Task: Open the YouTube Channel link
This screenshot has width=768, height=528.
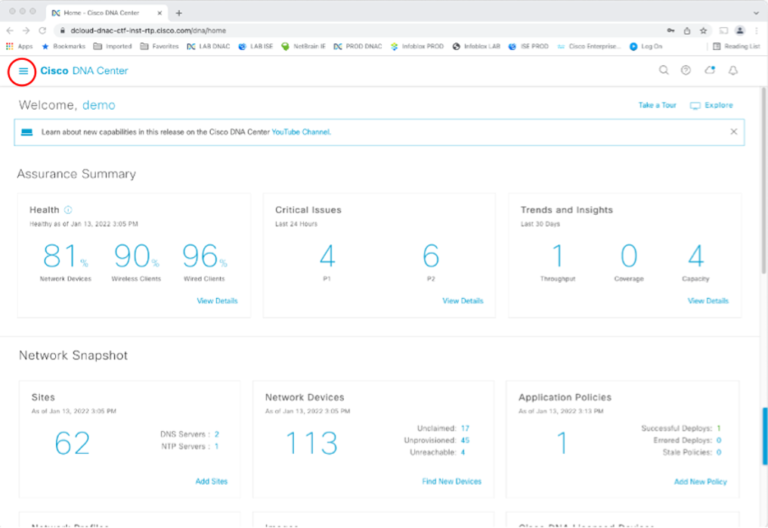Action: point(301,132)
